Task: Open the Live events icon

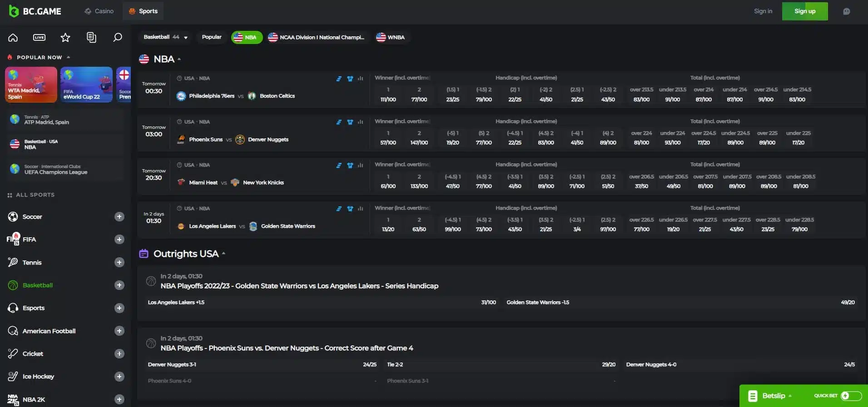Action: pyautogui.click(x=40, y=37)
